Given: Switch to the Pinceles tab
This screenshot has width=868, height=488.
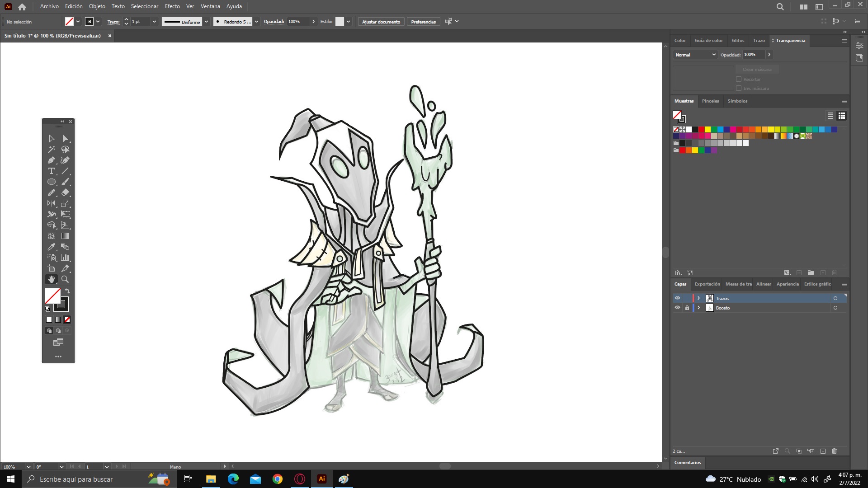Looking at the screenshot, I should pos(710,101).
